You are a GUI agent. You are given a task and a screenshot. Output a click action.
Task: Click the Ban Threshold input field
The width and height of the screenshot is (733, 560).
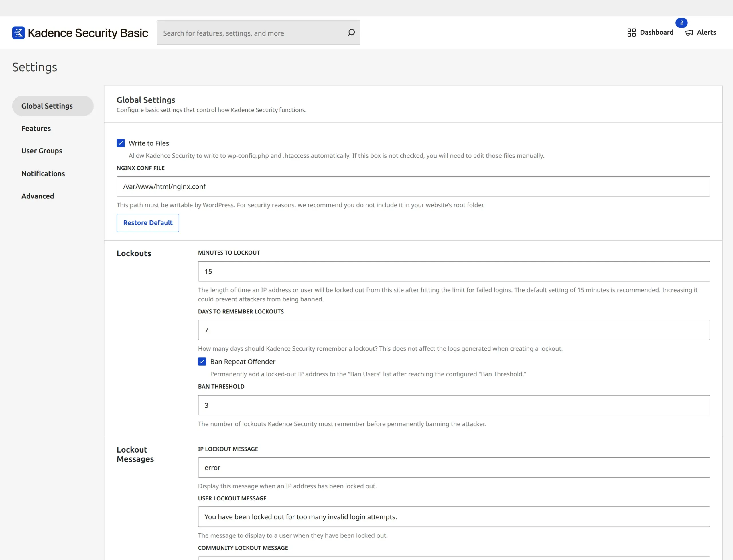454,405
